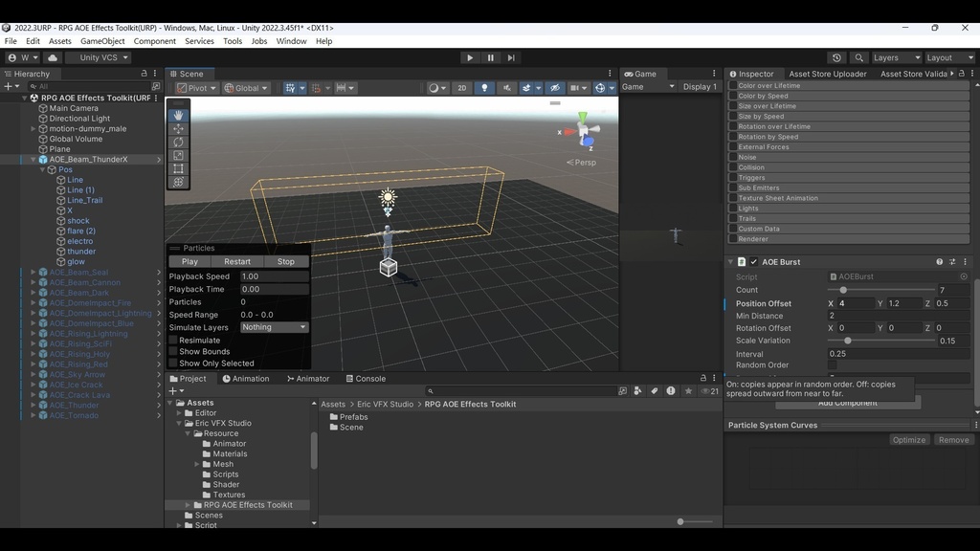
Task: Click the cloud services icon
Action: 53,57
